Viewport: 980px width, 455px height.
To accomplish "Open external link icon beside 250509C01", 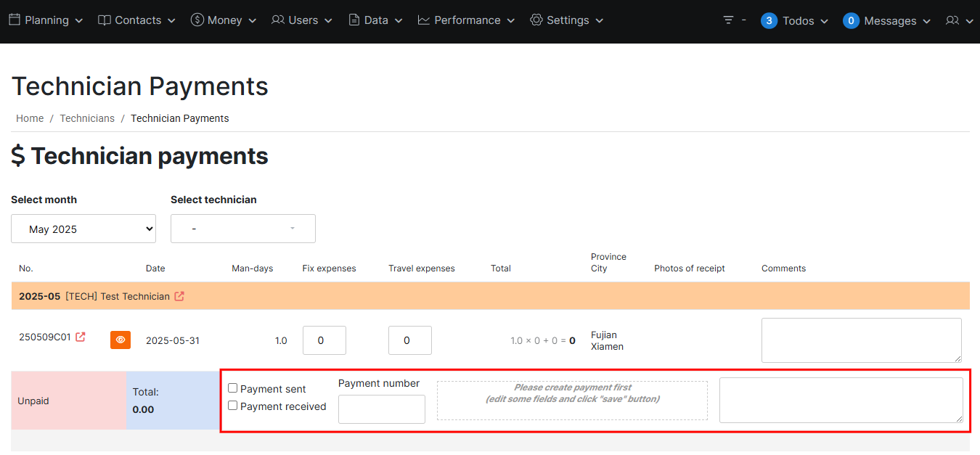I will click(x=81, y=337).
